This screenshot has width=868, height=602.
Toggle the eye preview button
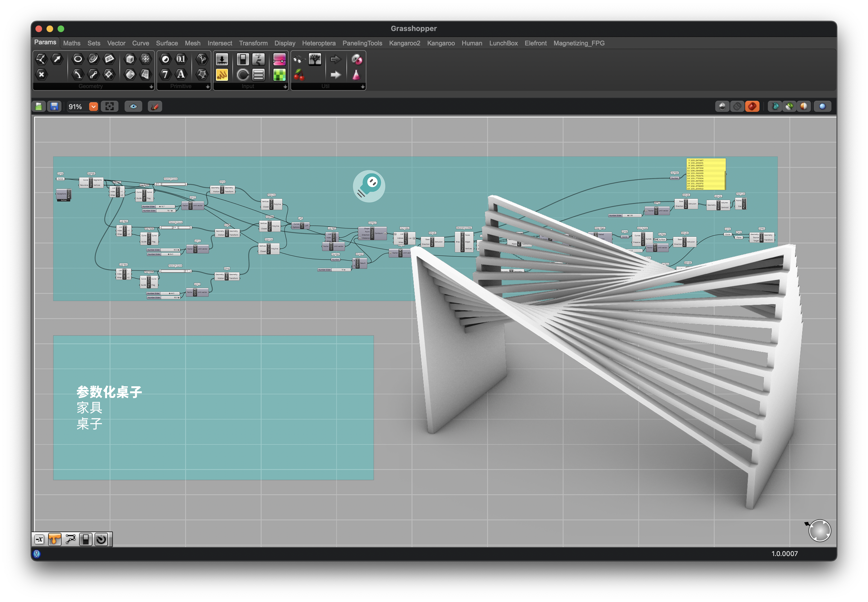[133, 107]
